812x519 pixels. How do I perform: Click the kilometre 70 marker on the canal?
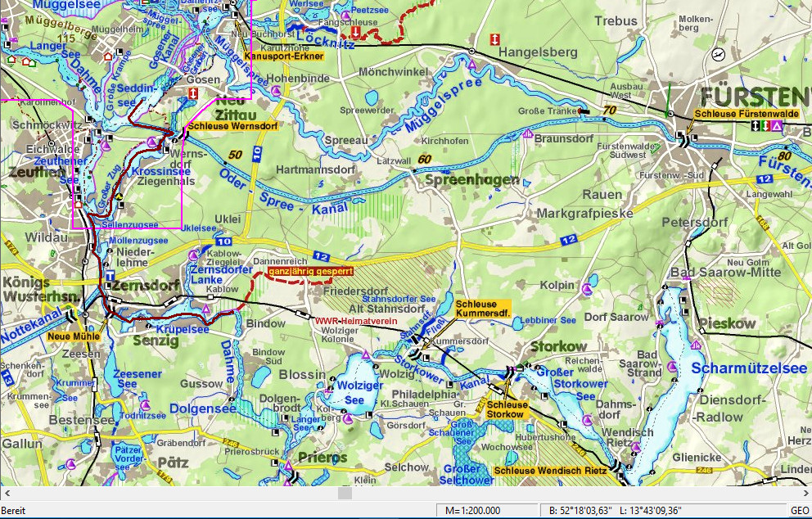click(x=607, y=110)
